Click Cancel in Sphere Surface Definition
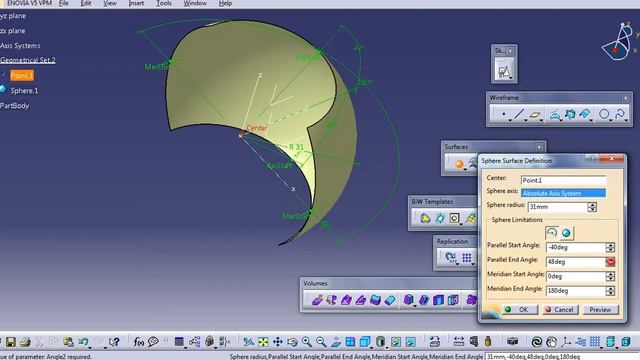640x360 pixels. (560, 309)
